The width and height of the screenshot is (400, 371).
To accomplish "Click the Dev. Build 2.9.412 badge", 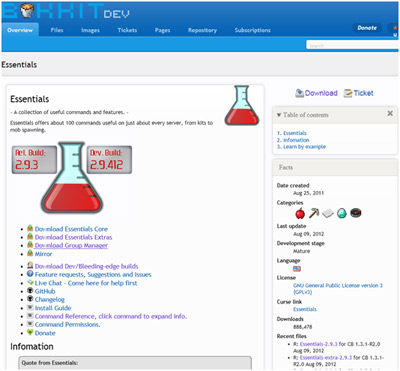I will [x=109, y=160].
